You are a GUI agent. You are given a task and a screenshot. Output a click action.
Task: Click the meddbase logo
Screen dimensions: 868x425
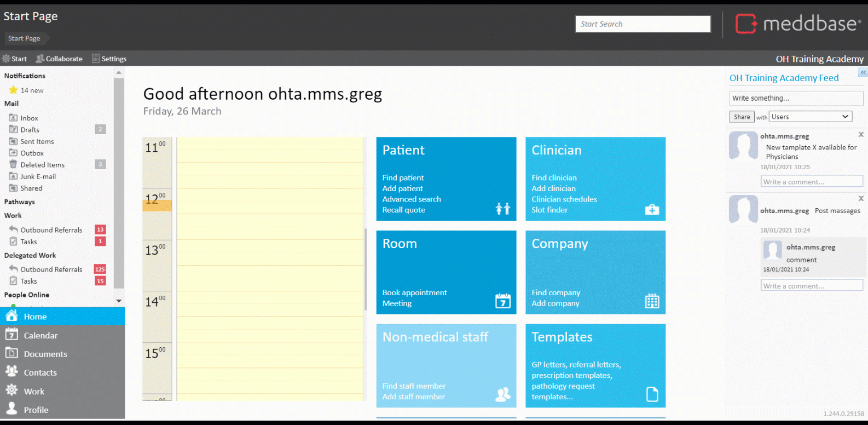[x=798, y=24]
